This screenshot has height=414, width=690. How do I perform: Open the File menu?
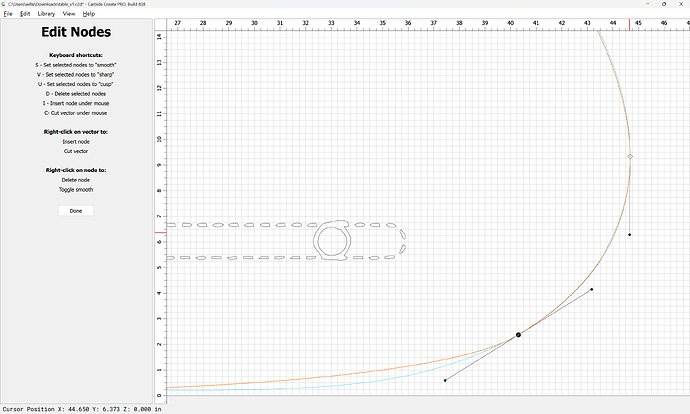click(6, 14)
